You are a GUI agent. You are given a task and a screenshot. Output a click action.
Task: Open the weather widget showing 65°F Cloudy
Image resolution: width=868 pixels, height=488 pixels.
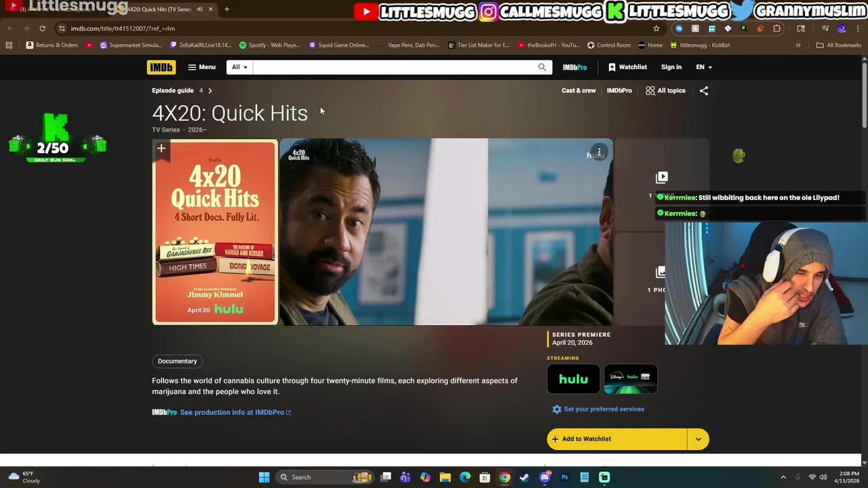click(x=24, y=477)
